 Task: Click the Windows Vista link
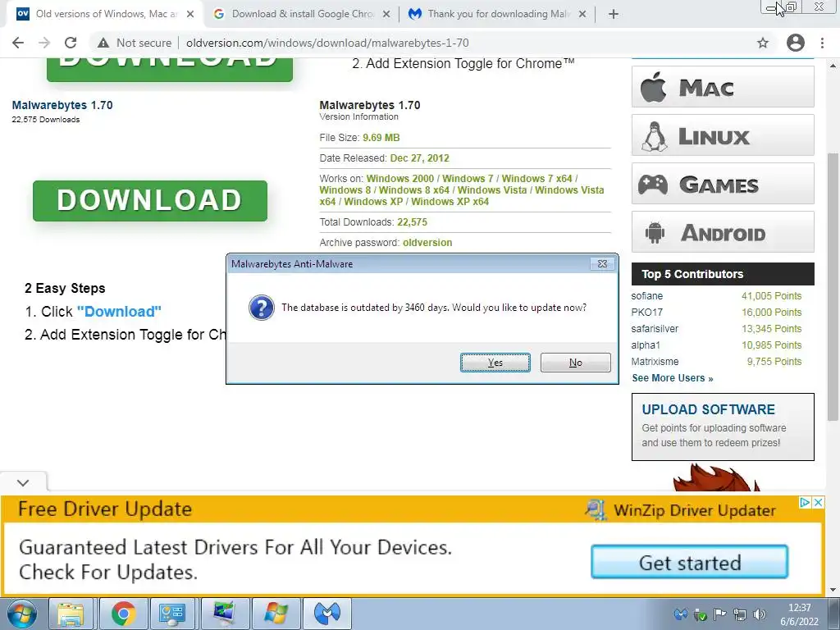492,190
